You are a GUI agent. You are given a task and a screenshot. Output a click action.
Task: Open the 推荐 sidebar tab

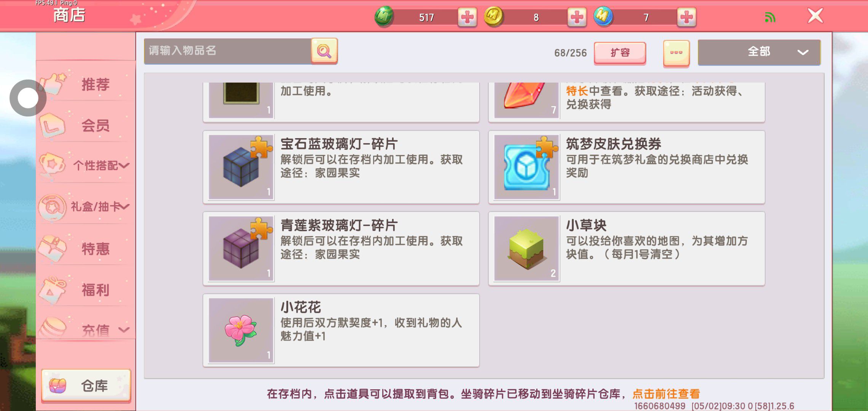point(86,84)
